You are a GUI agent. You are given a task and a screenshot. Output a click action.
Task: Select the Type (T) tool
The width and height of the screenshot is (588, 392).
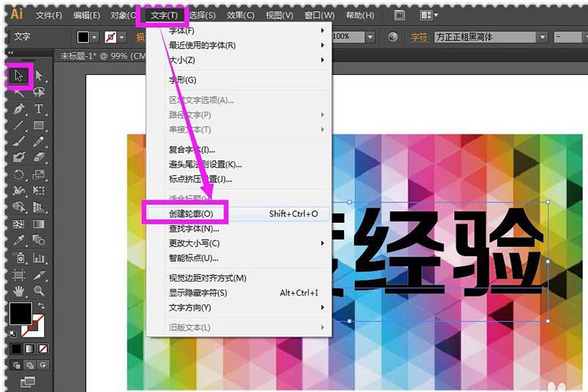[x=39, y=109]
